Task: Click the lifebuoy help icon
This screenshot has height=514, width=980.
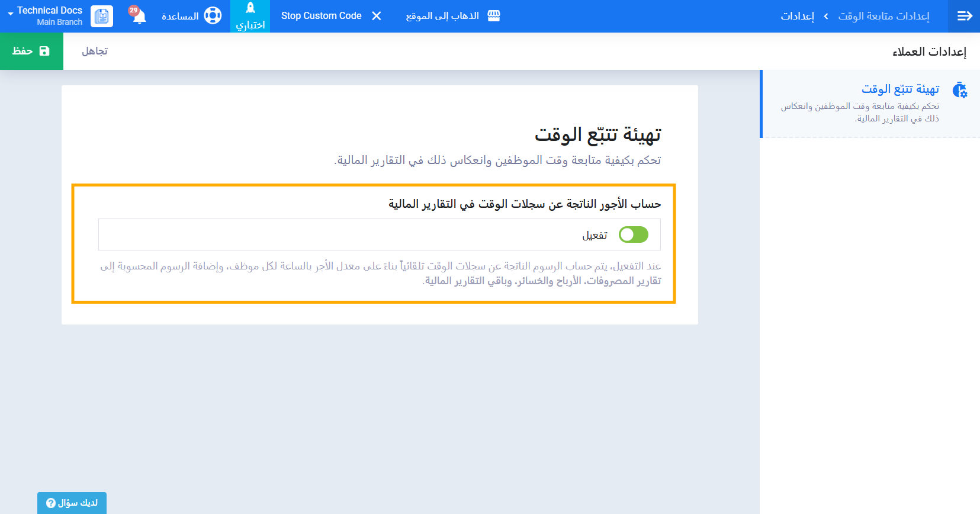Action: pyautogui.click(x=213, y=16)
